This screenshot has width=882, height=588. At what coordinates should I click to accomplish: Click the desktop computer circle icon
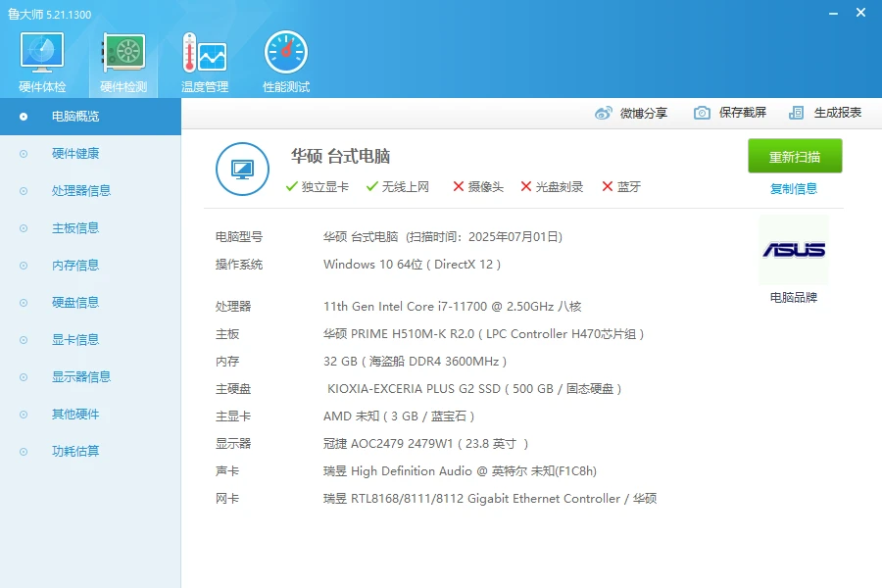click(x=242, y=169)
